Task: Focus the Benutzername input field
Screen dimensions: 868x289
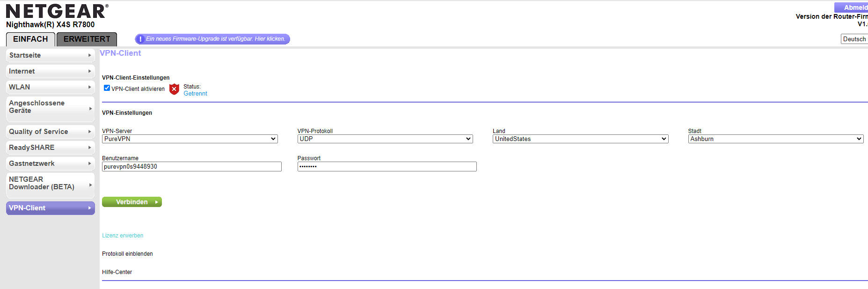Action: [192, 167]
